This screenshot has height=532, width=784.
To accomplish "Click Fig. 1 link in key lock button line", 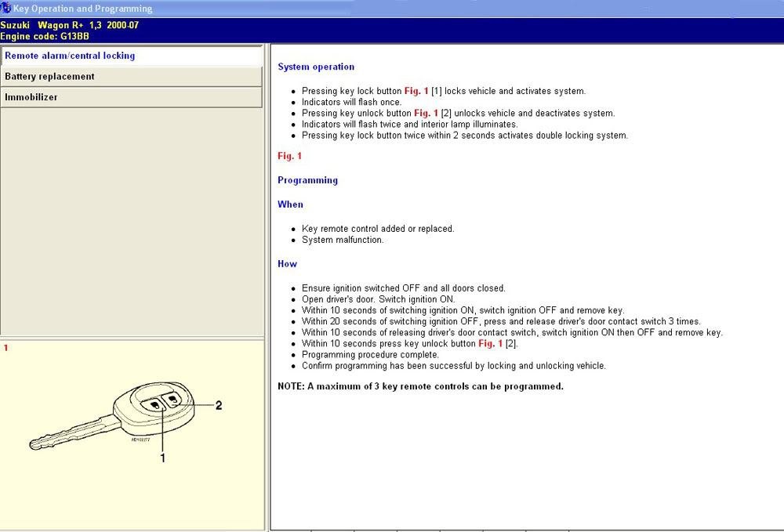I will click(x=416, y=91).
